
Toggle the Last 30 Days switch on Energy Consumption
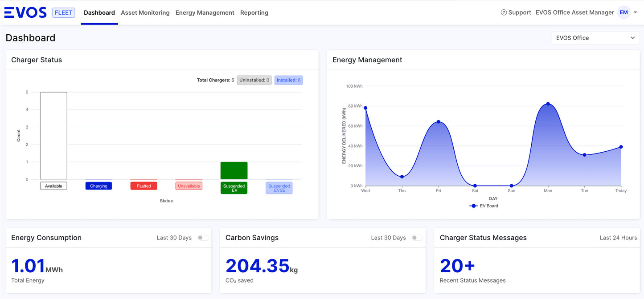[x=204, y=238]
